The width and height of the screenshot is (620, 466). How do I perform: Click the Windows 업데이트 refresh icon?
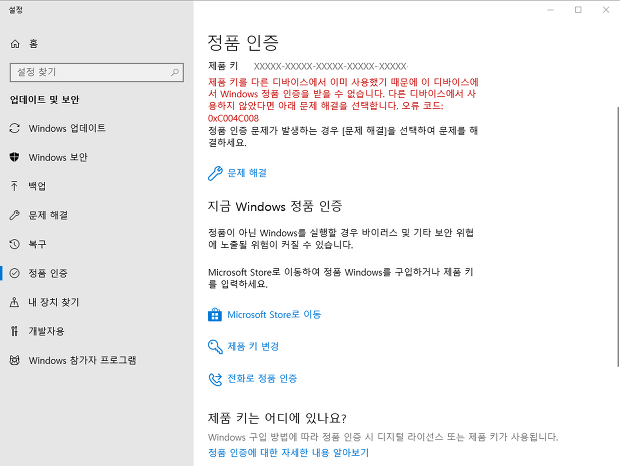15,128
